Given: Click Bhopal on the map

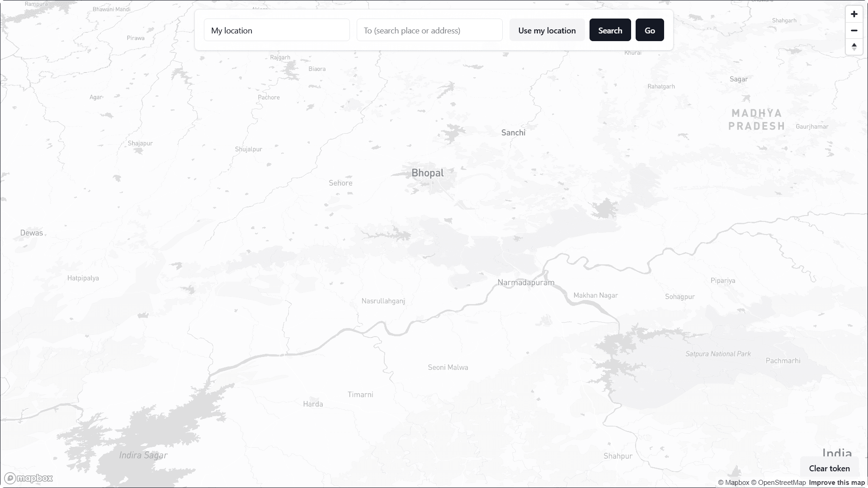Looking at the screenshot, I should click(427, 173).
